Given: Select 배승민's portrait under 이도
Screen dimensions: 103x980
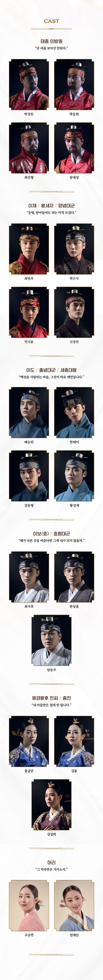Looking at the screenshot, I should pyautogui.click(x=29, y=412).
